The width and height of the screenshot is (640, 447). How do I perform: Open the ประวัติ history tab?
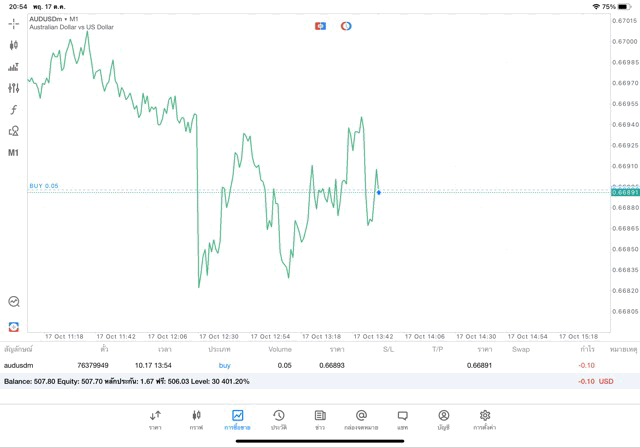pyautogui.click(x=278, y=419)
